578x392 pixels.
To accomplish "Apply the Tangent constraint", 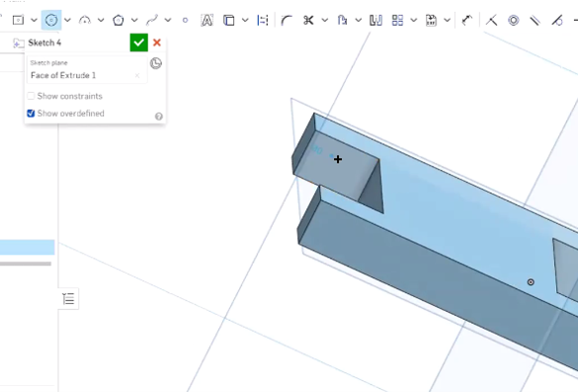I will 557,20.
